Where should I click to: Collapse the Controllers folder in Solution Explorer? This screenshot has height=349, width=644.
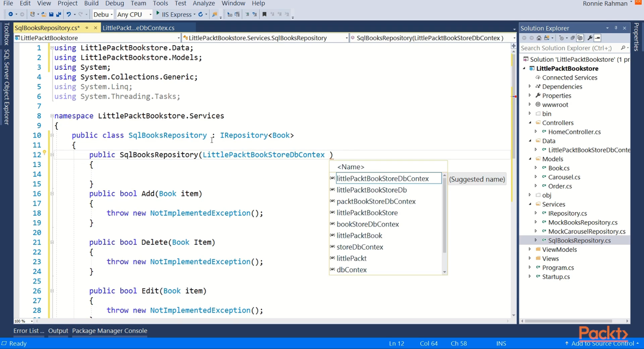[530, 123]
